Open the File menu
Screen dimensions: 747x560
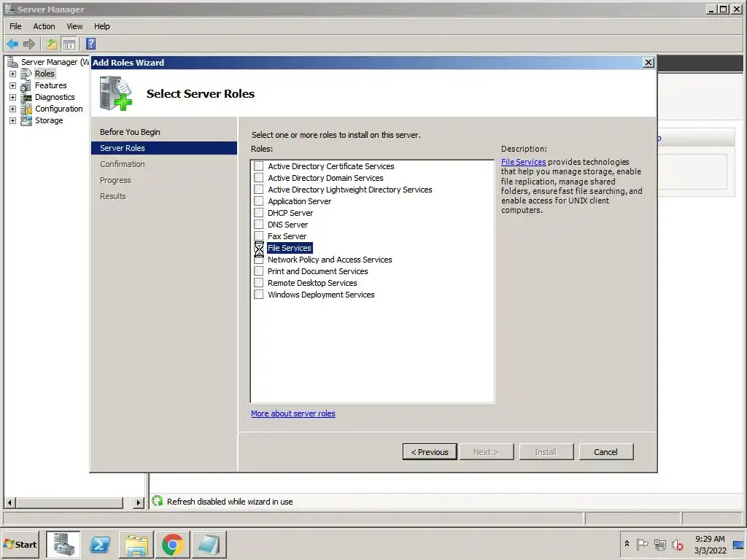point(15,26)
